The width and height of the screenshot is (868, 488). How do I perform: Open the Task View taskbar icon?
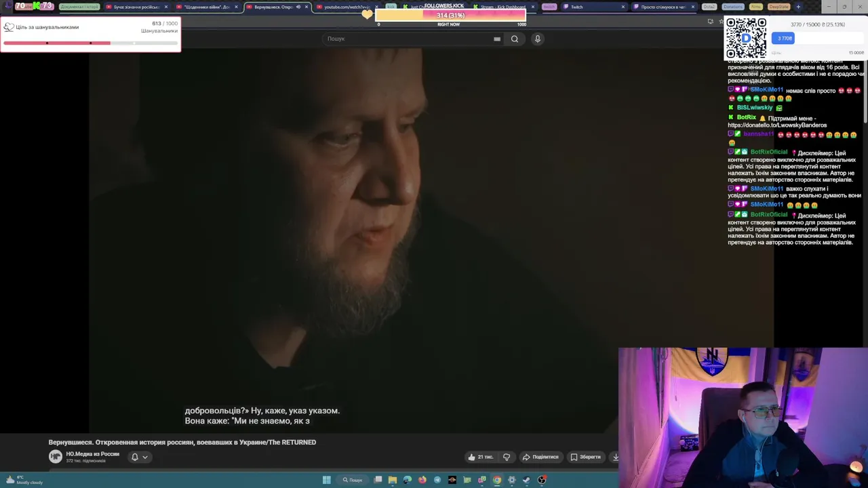pos(378,480)
